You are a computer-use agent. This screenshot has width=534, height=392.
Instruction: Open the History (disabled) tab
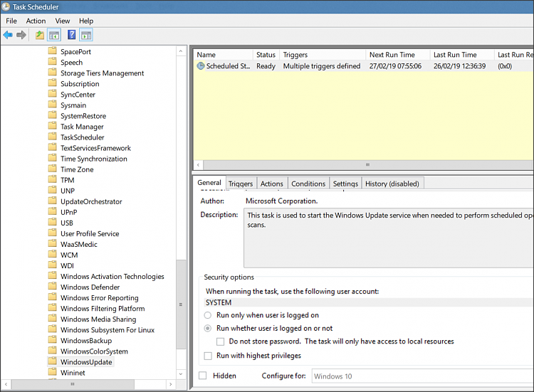[x=392, y=184]
